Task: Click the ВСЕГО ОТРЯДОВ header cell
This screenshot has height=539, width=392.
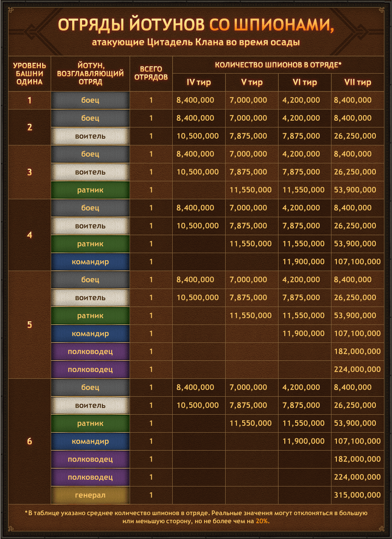Action: 151,73
